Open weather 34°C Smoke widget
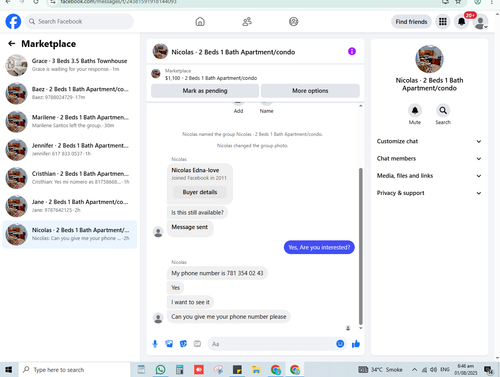 click(x=380, y=370)
